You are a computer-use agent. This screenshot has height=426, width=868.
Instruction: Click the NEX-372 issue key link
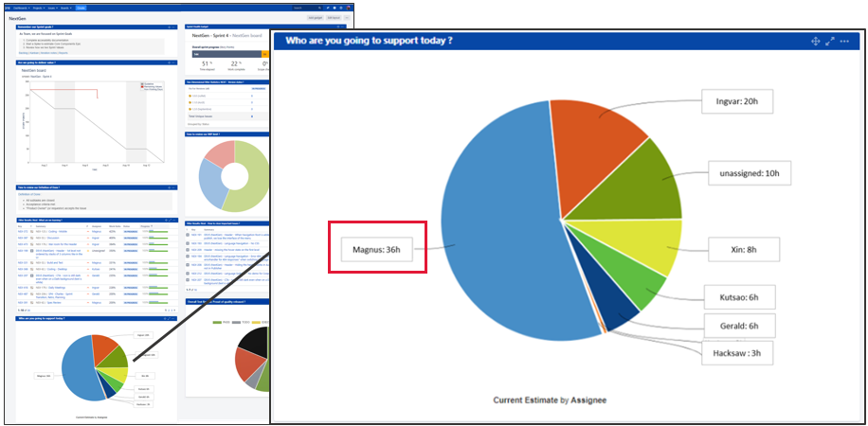click(23, 231)
